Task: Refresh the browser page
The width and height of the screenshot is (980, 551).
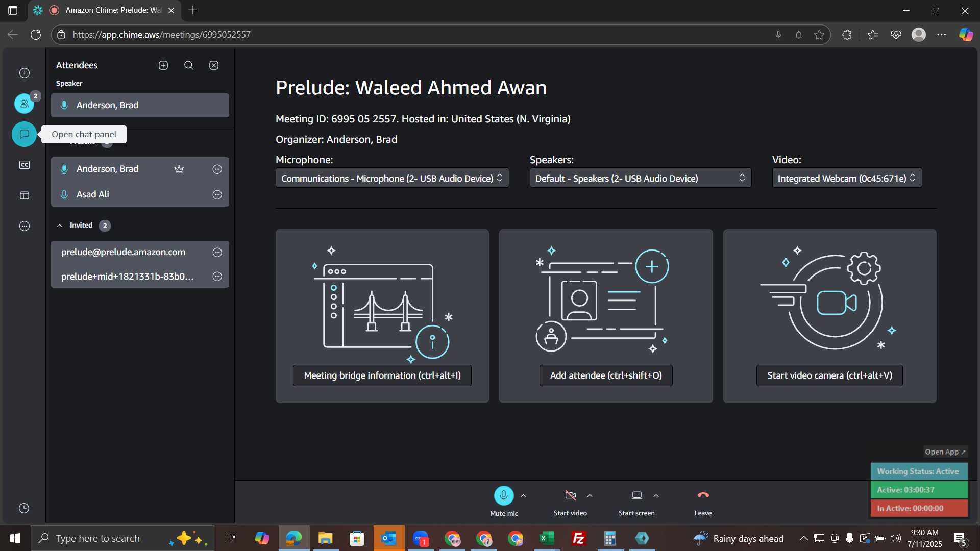Action: click(x=36, y=35)
